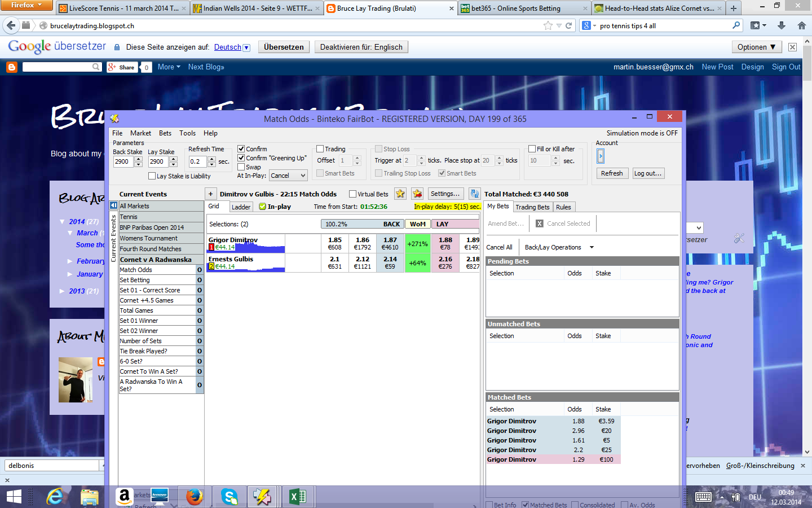Switch to the Ladder tab

click(241, 207)
